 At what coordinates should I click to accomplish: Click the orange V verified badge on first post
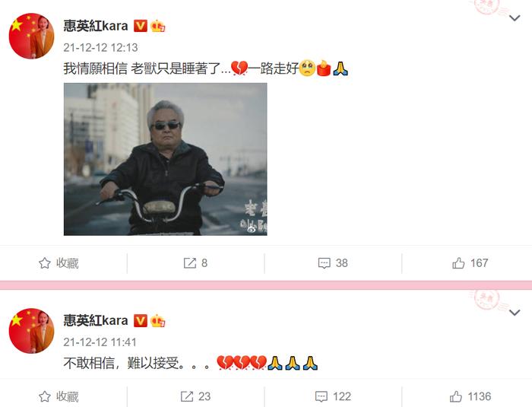[140, 26]
